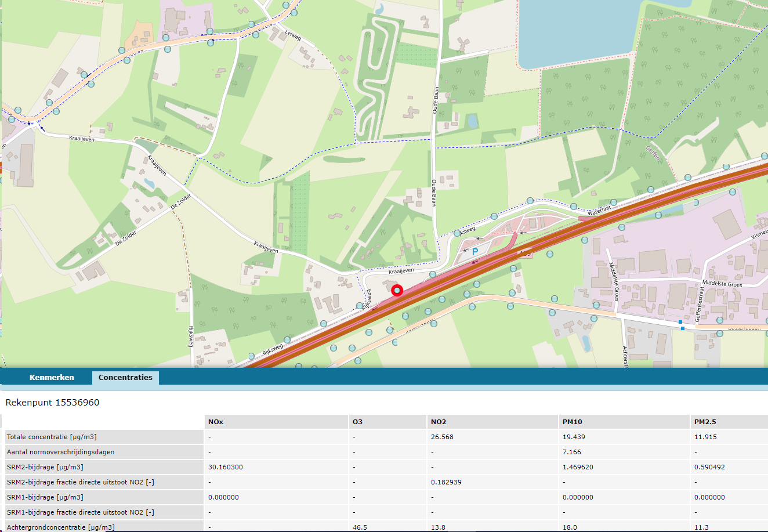Click PM2.5 total value 11.915
The height and width of the screenshot is (532, 768).
click(x=705, y=437)
